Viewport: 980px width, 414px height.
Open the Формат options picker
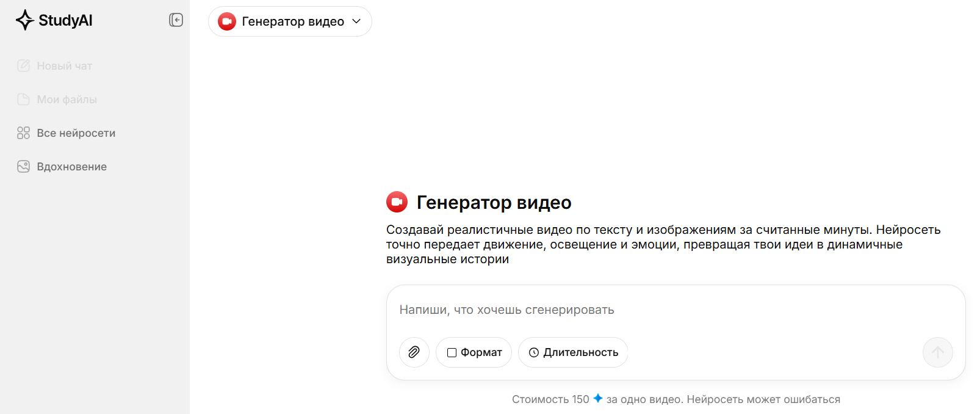click(474, 352)
